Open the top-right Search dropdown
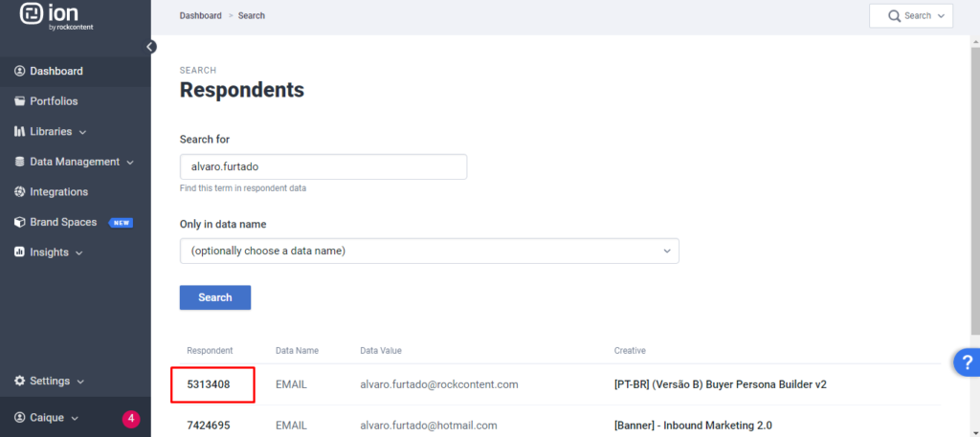The height and width of the screenshot is (437, 980). 910,16
